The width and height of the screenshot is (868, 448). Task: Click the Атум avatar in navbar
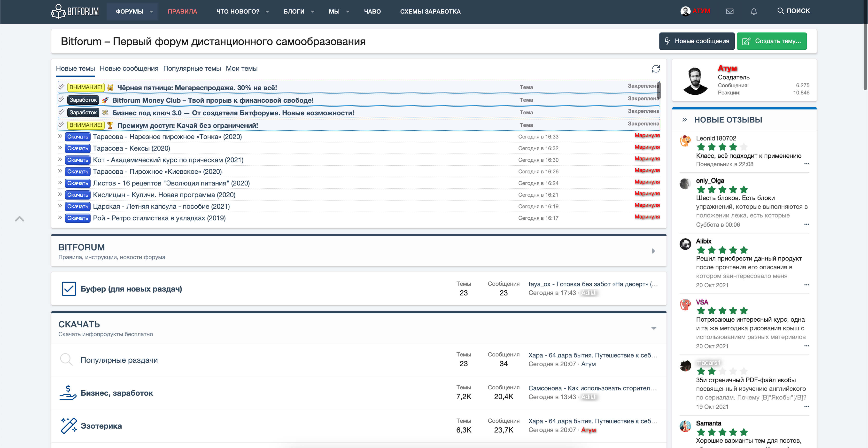click(685, 11)
